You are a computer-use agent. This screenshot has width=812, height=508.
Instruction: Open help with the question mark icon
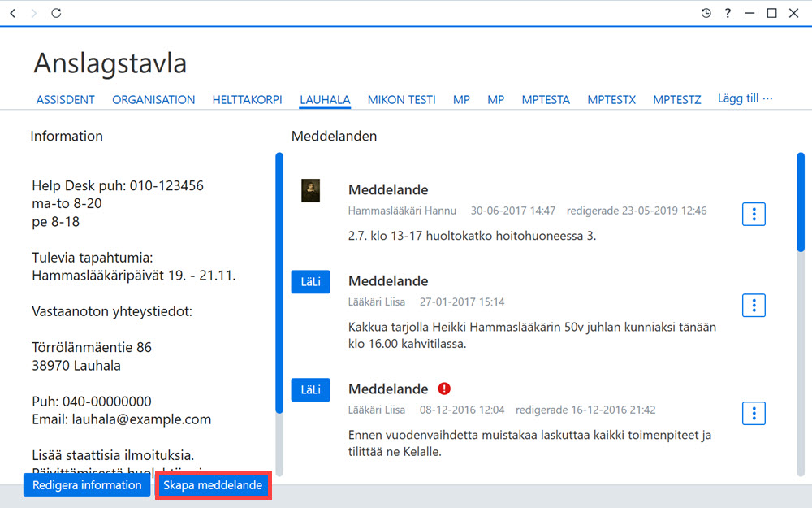[728, 13]
